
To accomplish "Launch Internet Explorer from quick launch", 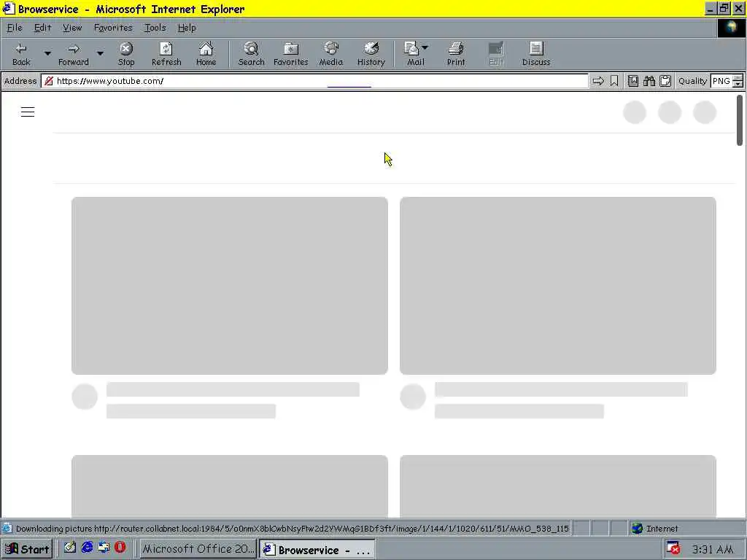I will pyautogui.click(x=87, y=548).
